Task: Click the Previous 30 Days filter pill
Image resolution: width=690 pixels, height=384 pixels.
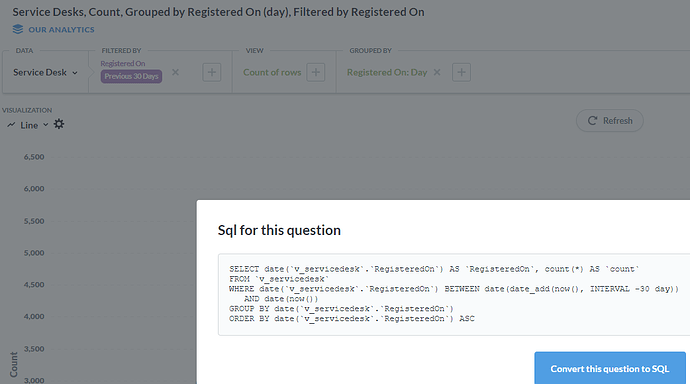Action: tap(131, 76)
